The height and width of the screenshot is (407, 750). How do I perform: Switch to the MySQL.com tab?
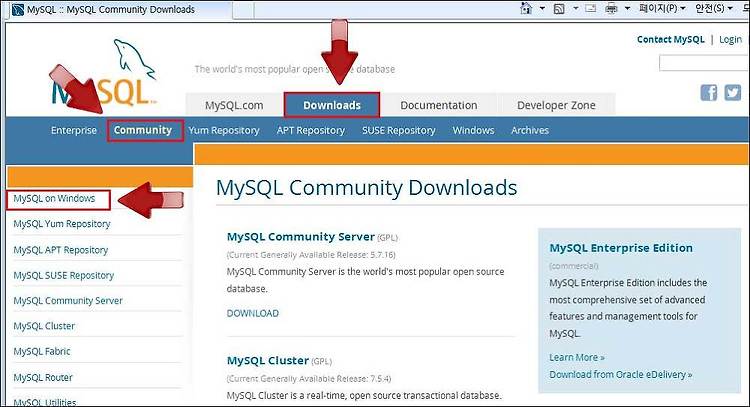pyautogui.click(x=234, y=105)
